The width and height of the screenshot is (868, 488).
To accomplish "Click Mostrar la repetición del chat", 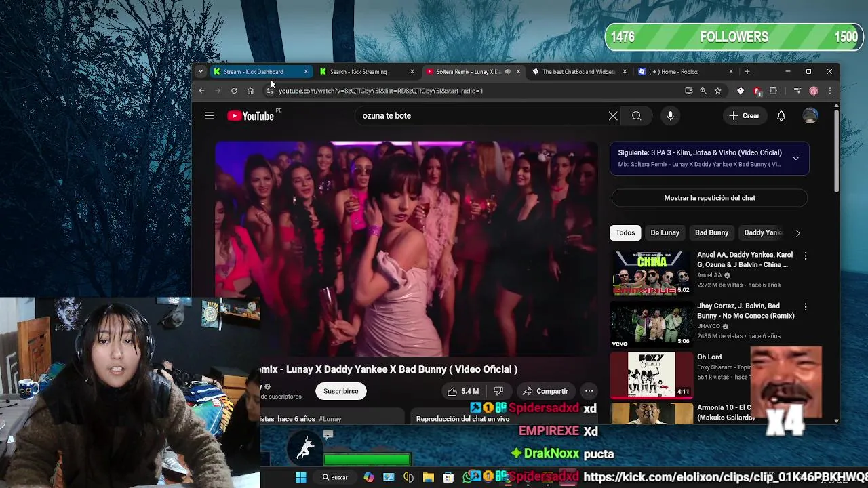I will click(x=709, y=198).
